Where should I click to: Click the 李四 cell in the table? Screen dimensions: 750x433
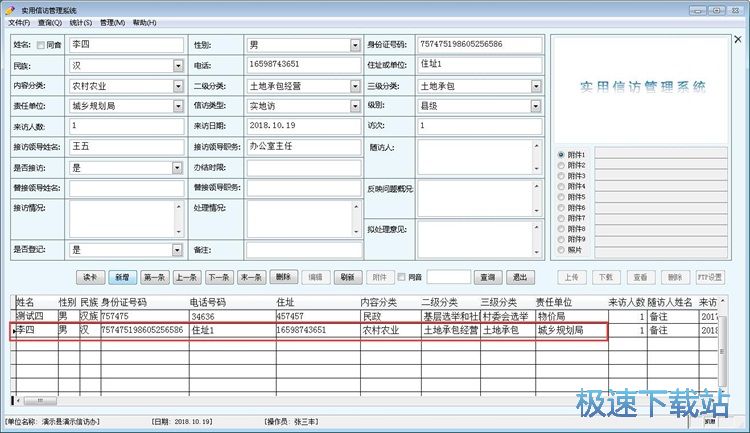tap(37, 330)
